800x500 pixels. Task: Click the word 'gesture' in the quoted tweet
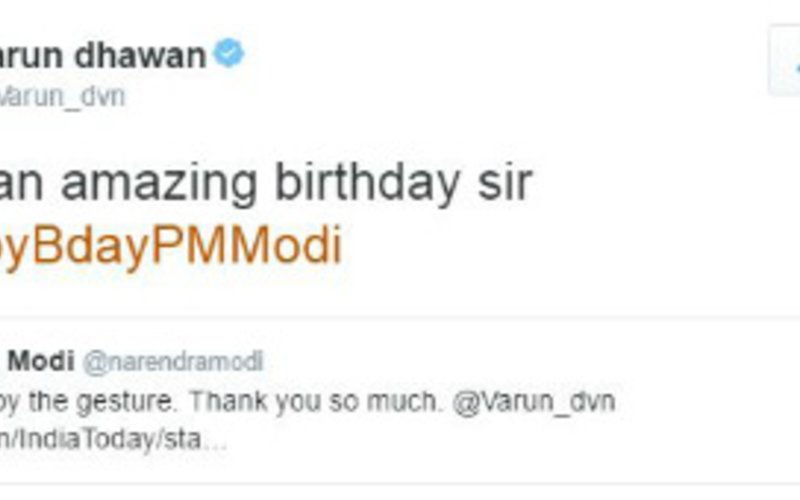coord(126,403)
